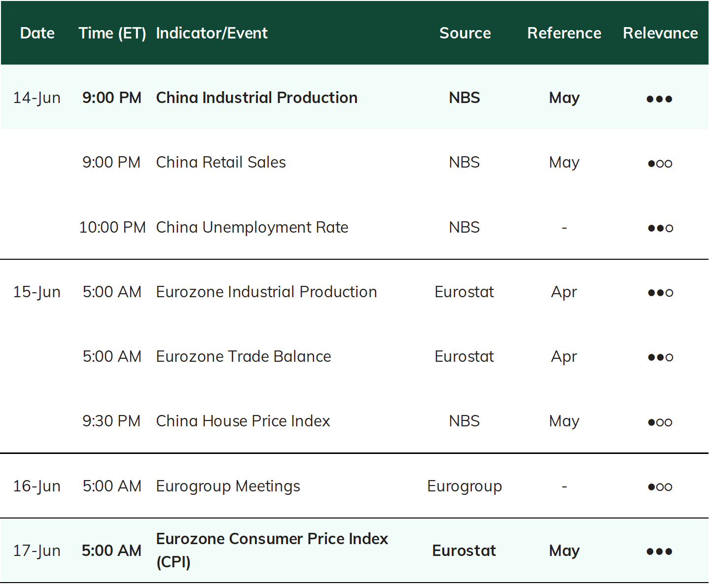
Task: Click China Retail Sales event
Action: click(221, 162)
